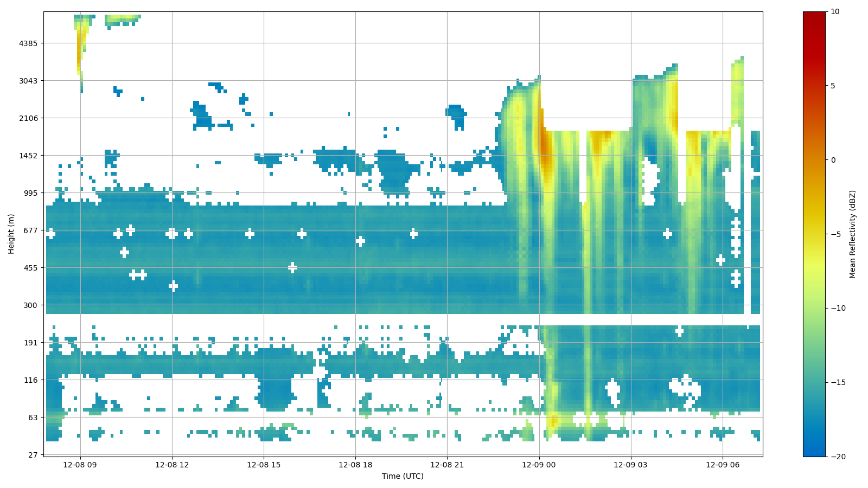Viewport: 868px width, 488px height.
Task: Click the colorbar tick label '0'
Action: click(833, 160)
